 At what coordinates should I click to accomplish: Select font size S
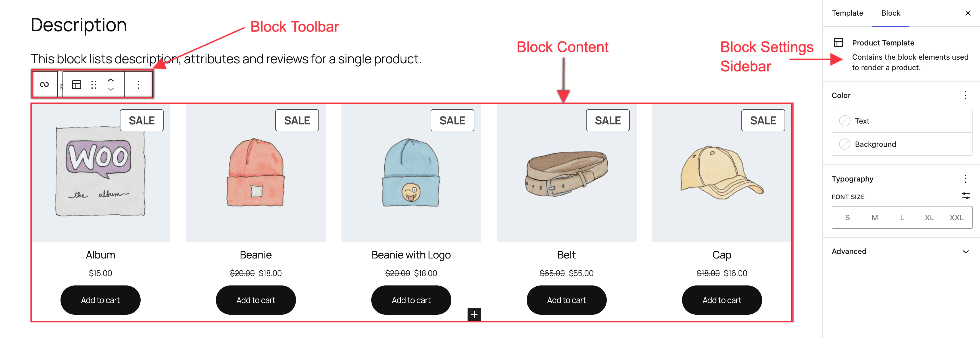pyautogui.click(x=847, y=218)
